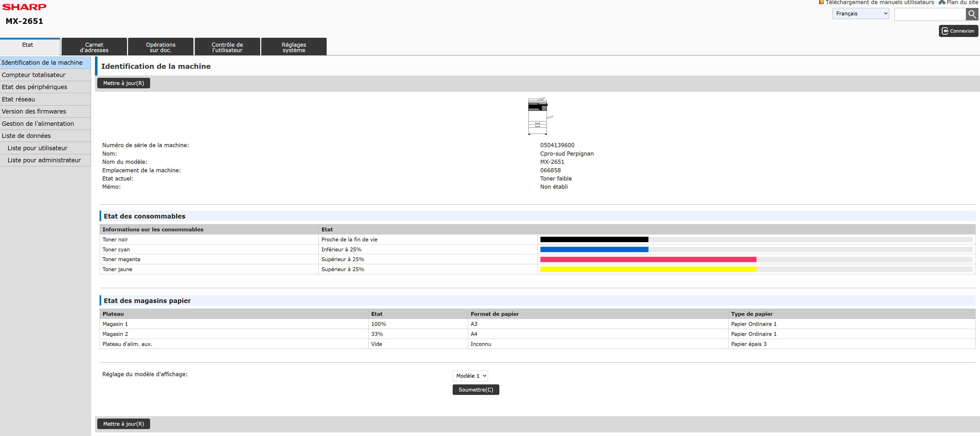
Task: Click the user manuals download icon
Action: tap(821, 2)
